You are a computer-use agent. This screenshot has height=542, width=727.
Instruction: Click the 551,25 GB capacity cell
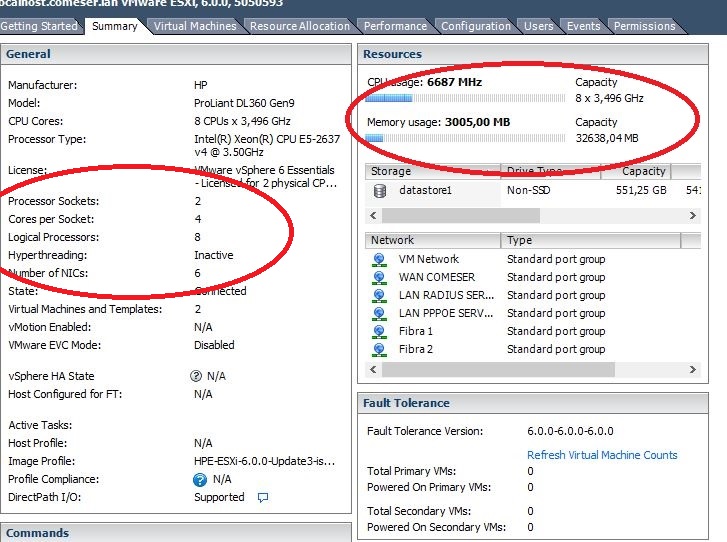point(641,191)
